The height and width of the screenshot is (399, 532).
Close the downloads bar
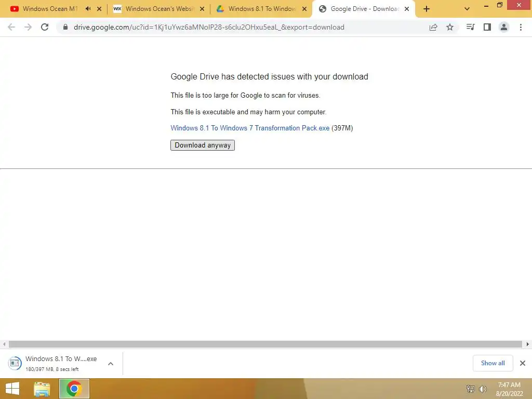coord(523,363)
